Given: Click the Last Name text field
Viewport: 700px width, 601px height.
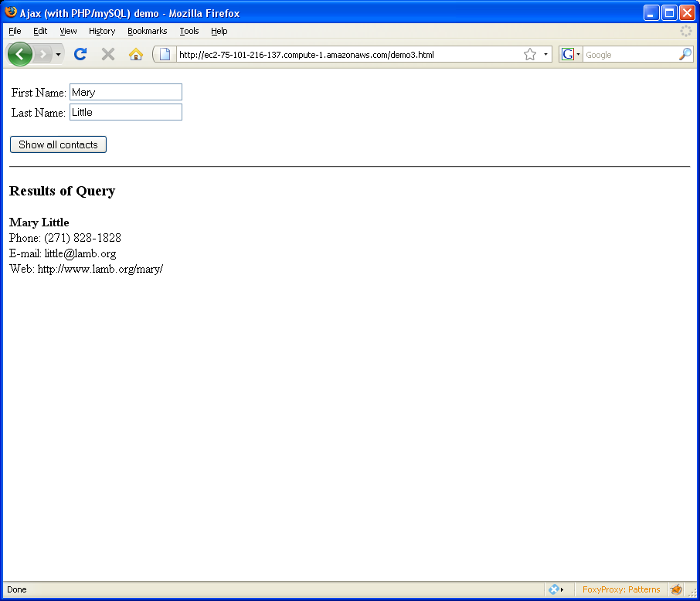Looking at the screenshot, I should [x=126, y=112].
